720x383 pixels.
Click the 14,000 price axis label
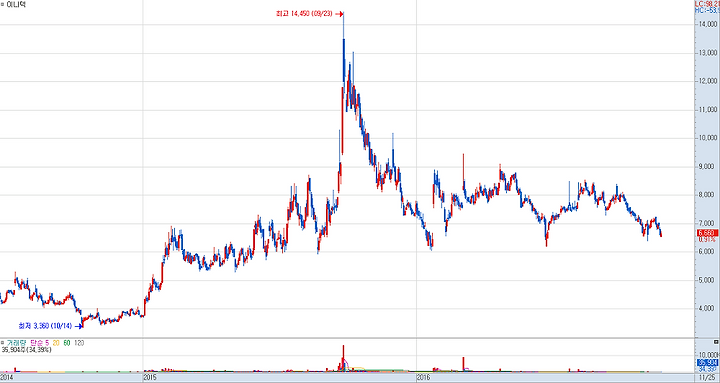(x=708, y=25)
